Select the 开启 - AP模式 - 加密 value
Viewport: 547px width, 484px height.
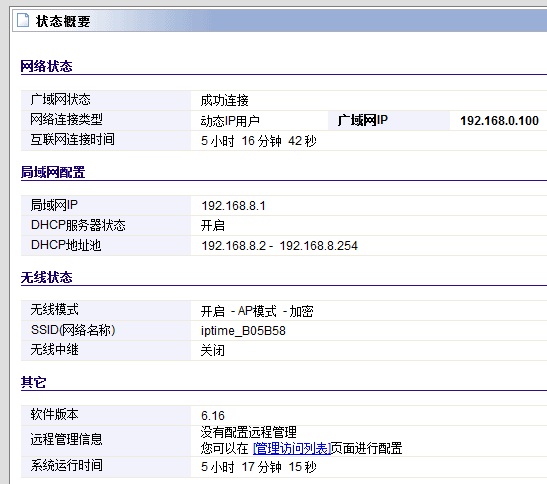pos(257,311)
